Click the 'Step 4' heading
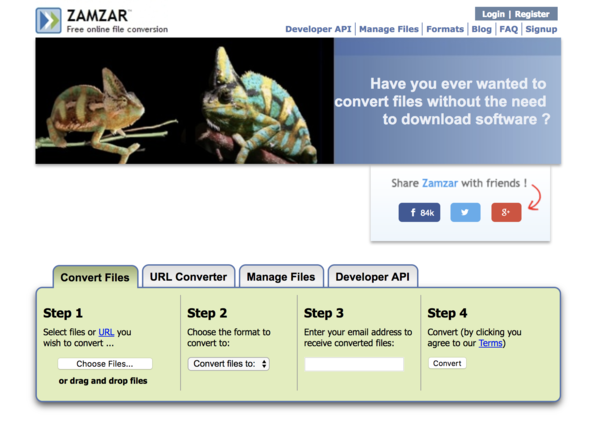The width and height of the screenshot is (600, 422). click(x=447, y=313)
